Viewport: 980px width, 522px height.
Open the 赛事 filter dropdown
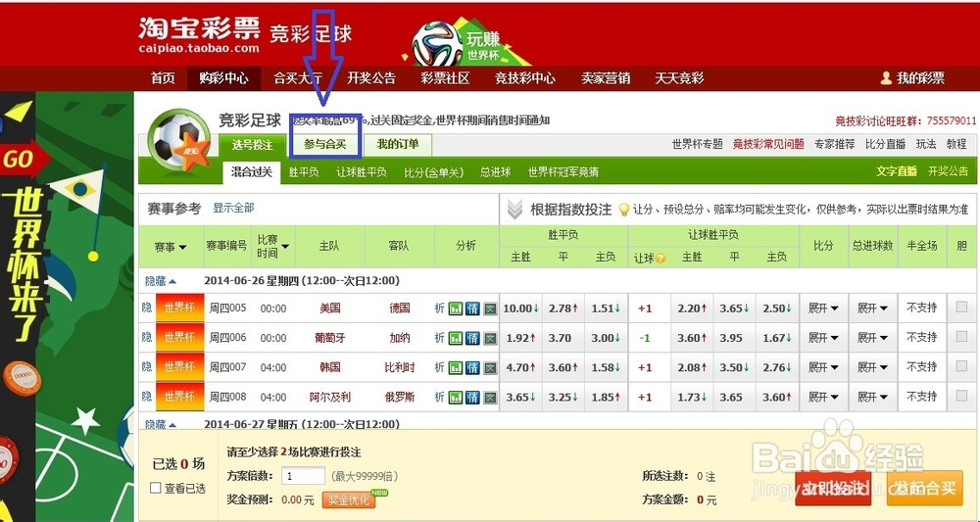(171, 247)
